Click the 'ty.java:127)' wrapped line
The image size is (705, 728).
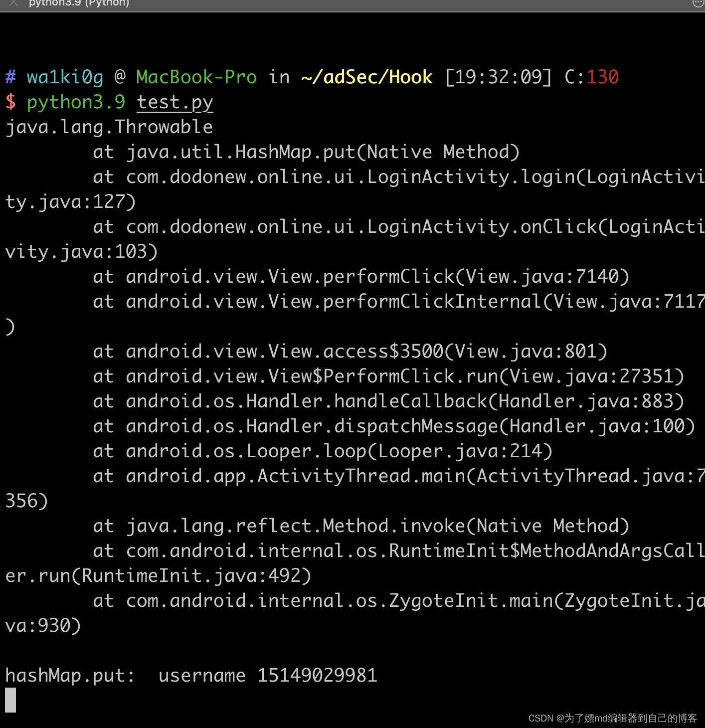[x=70, y=202]
